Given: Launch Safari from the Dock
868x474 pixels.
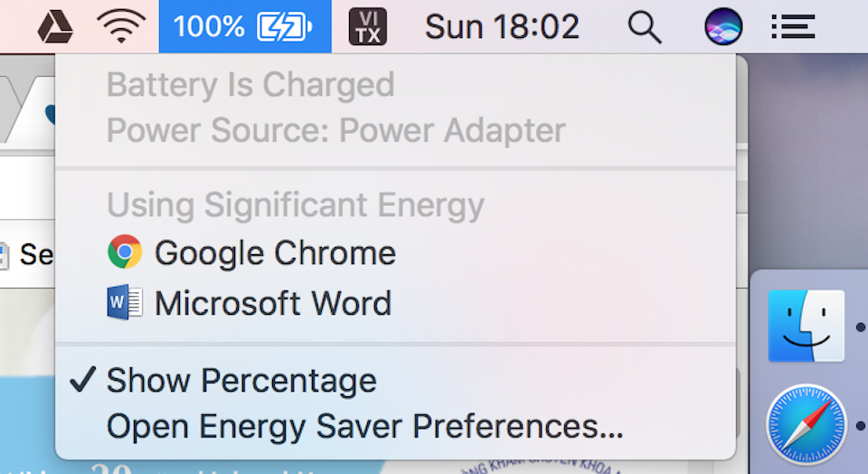Looking at the screenshot, I should point(806,425).
